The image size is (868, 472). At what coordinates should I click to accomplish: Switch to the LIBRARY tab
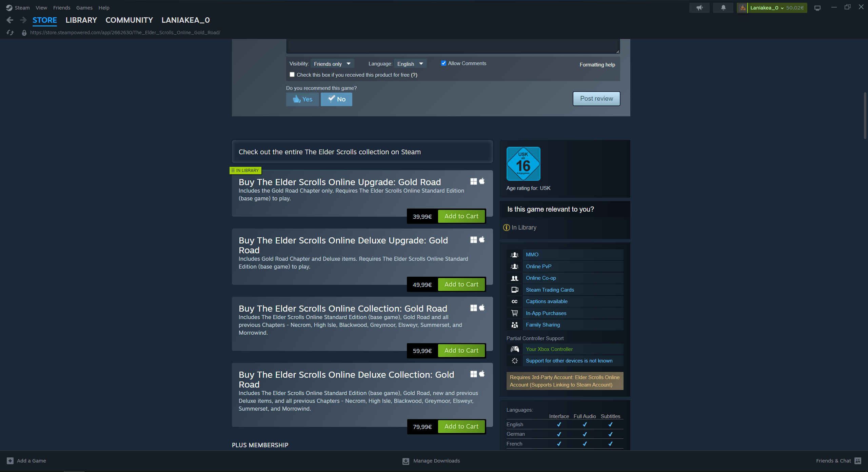click(x=81, y=20)
